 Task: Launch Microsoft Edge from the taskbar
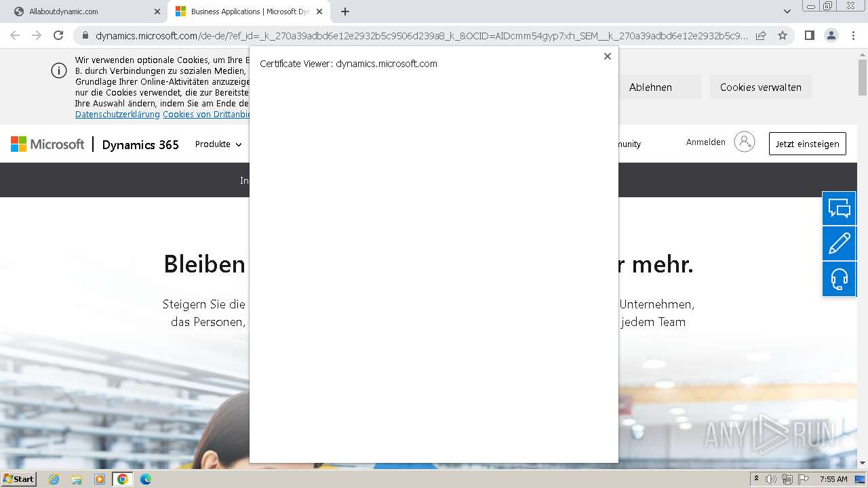click(146, 479)
